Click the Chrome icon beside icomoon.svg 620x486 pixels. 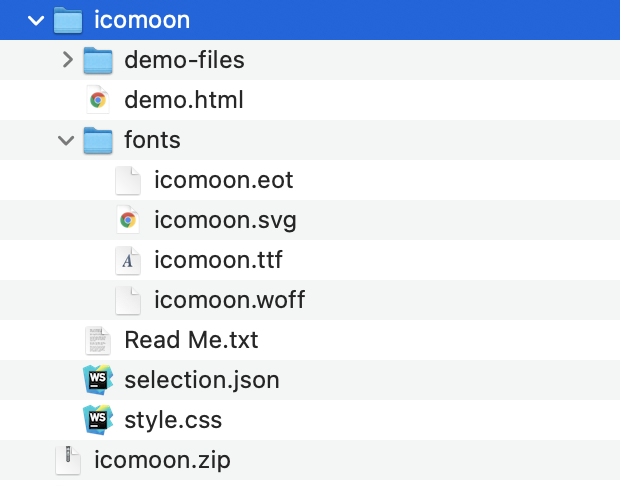[127, 220]
